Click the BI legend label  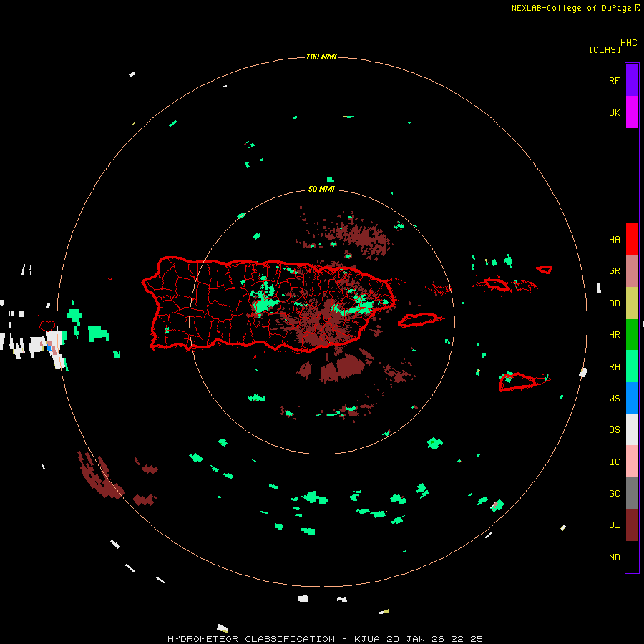(x=615, y=525)
